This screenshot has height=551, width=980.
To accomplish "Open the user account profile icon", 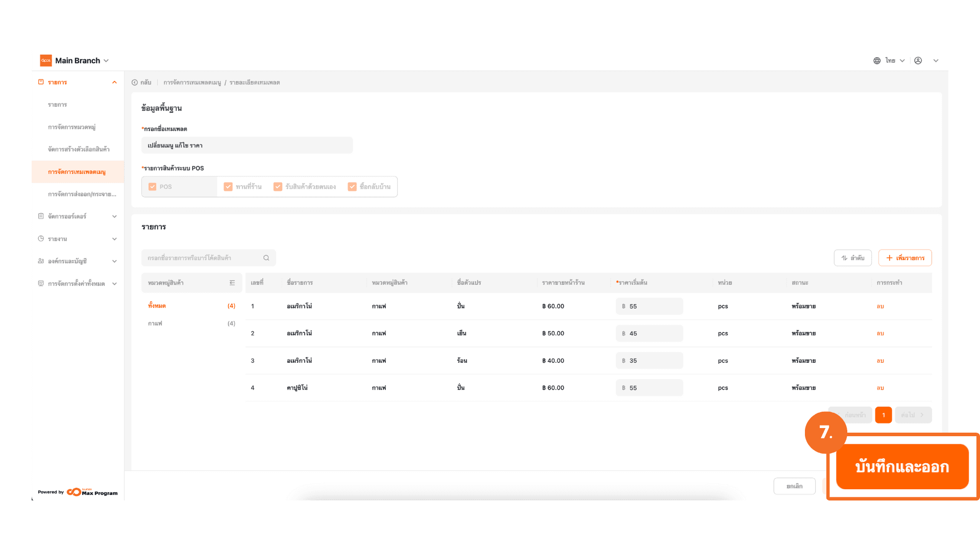I will (x=918, y=61).
